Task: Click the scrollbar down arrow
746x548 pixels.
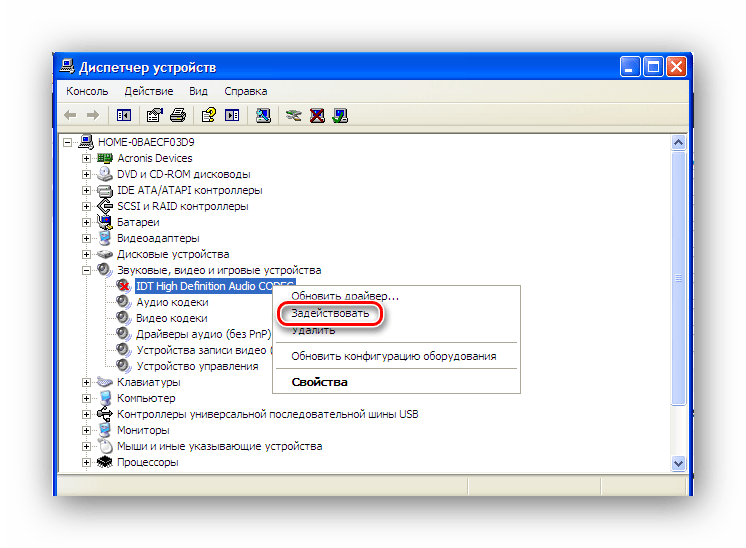Action: [x=678, y=463]
